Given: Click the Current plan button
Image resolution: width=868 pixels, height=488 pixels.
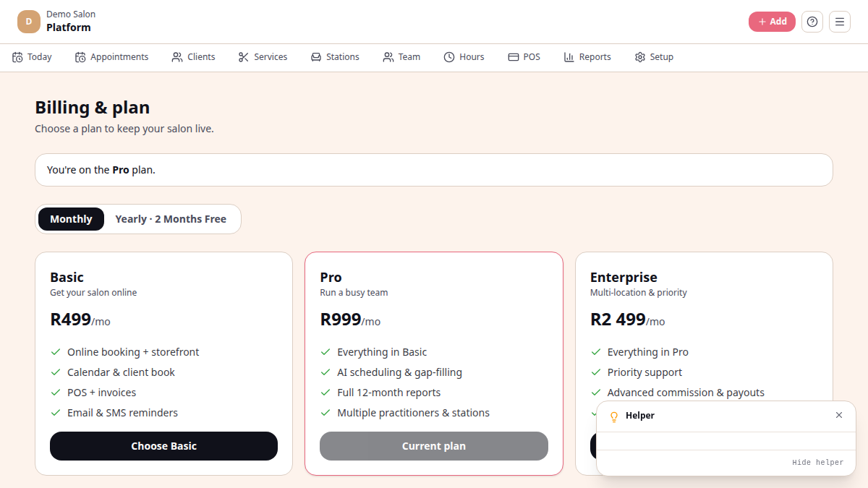Looking at the screenshot, I should click(x=434, y=446).
